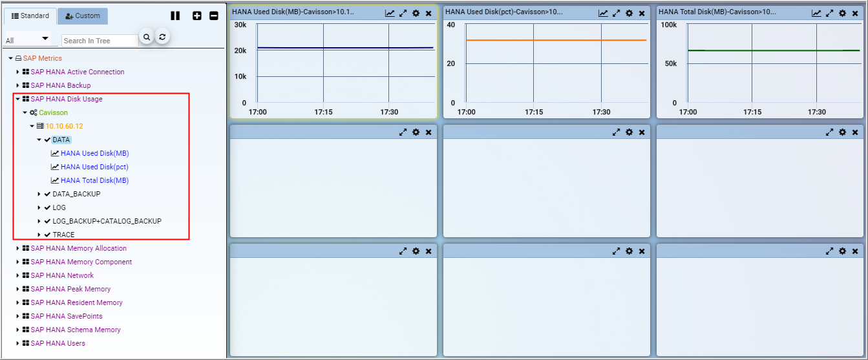Click the search magnifier icon
The height and width of the screenshot is (360, 868).
tap(147, 37)
